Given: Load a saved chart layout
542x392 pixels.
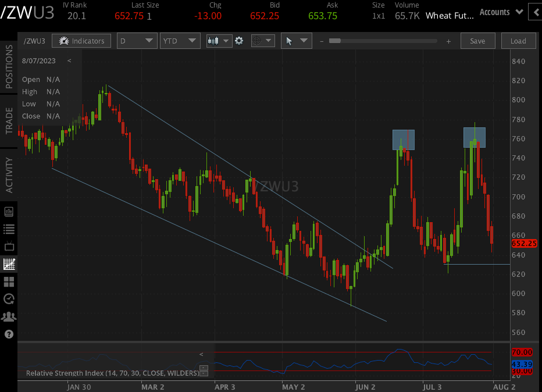Looking at the screenshot, I should click(518, 41).
